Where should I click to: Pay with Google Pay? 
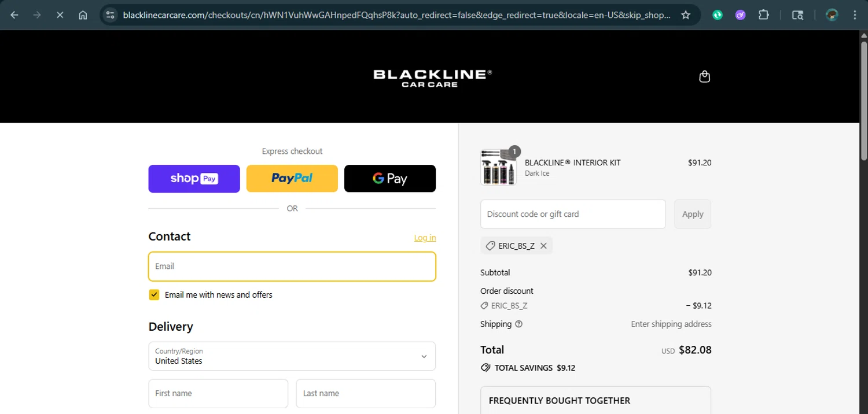pyautogui.click(x=390, y=179)
